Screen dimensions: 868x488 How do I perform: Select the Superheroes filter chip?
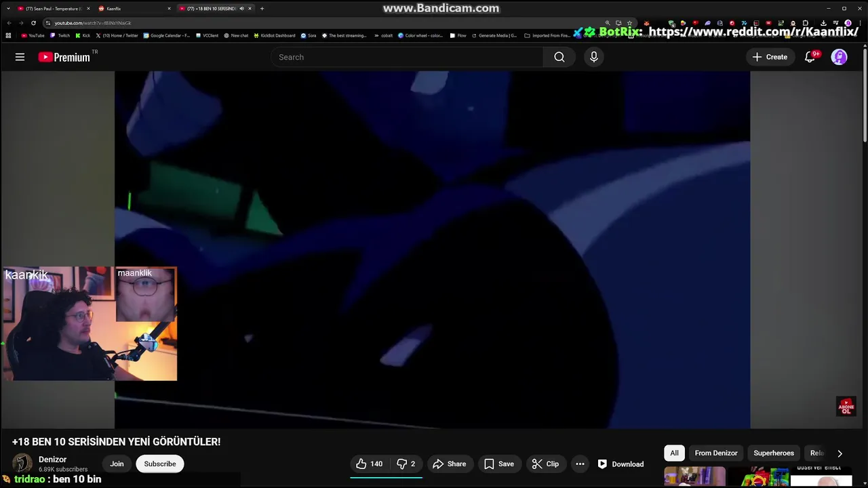tap(774, 453)
